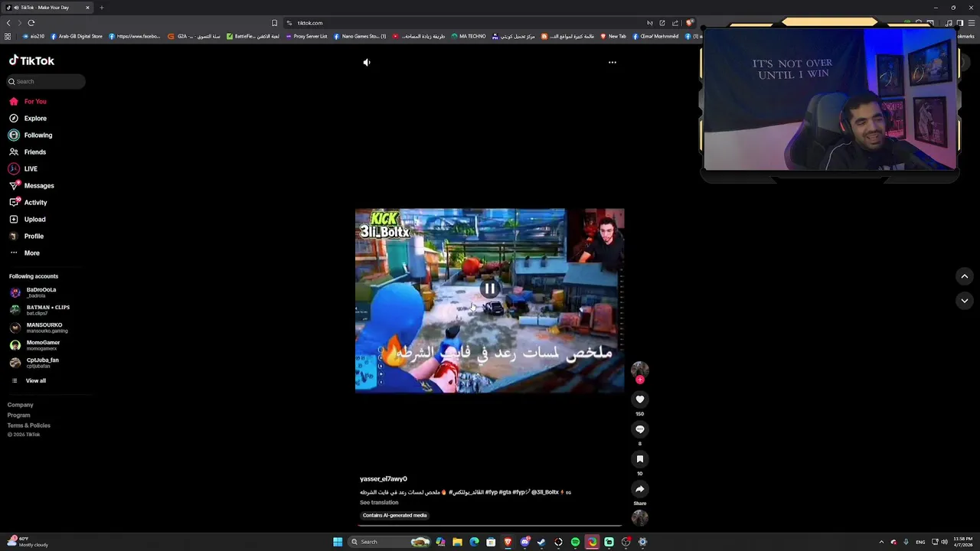Click the TikTok logo
Viewport: 980px width, 551px height.
(x=31, y=60)
